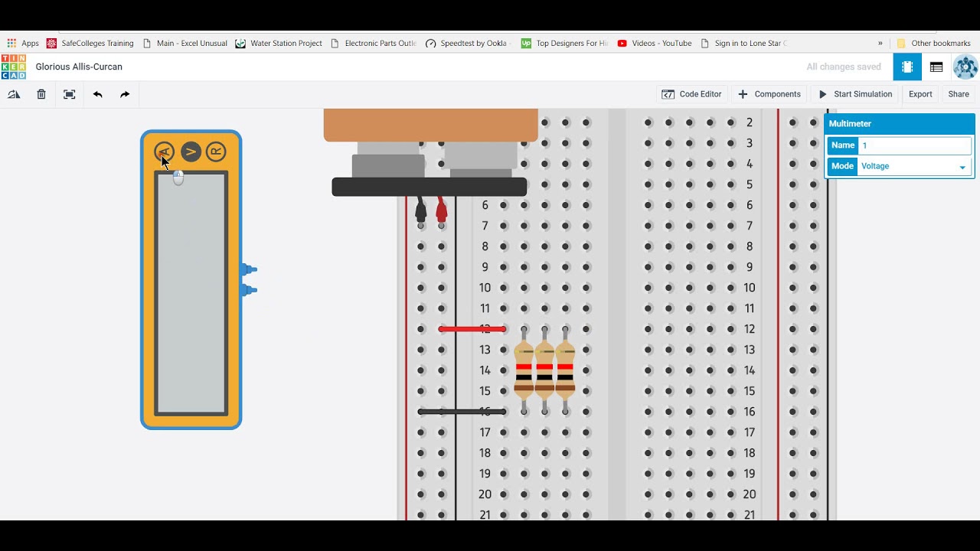Image resolution: width=980 pixels, height=551 pixels.
Task: Select the middle resistor
Action: coord(544,370)
